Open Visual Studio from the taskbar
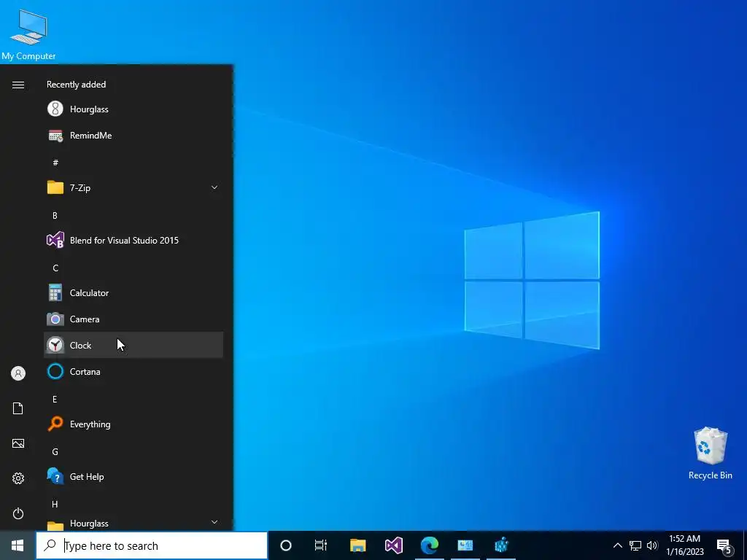This screenshot has height=560, width=747. pos(394,545)
